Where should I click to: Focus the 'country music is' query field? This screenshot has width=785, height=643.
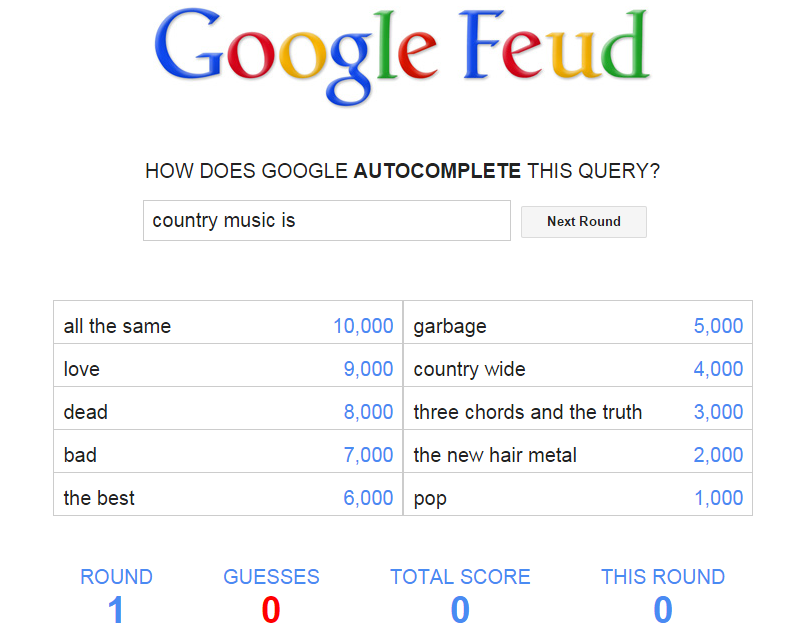tap(327, 220)
